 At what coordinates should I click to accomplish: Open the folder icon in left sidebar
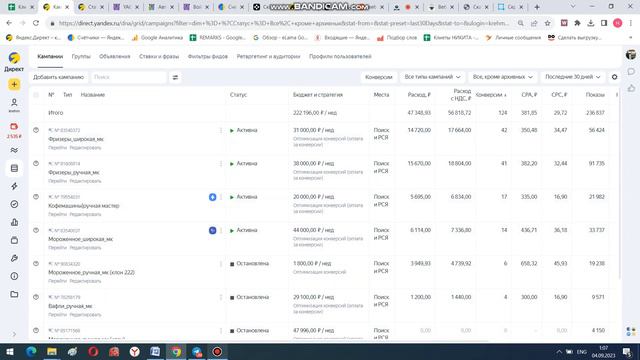click(14, 294)
